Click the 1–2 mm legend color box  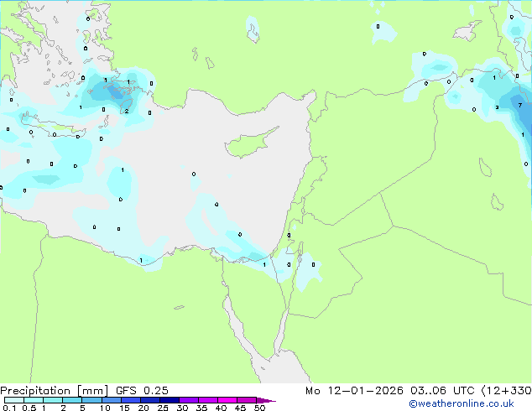(53, 400)
